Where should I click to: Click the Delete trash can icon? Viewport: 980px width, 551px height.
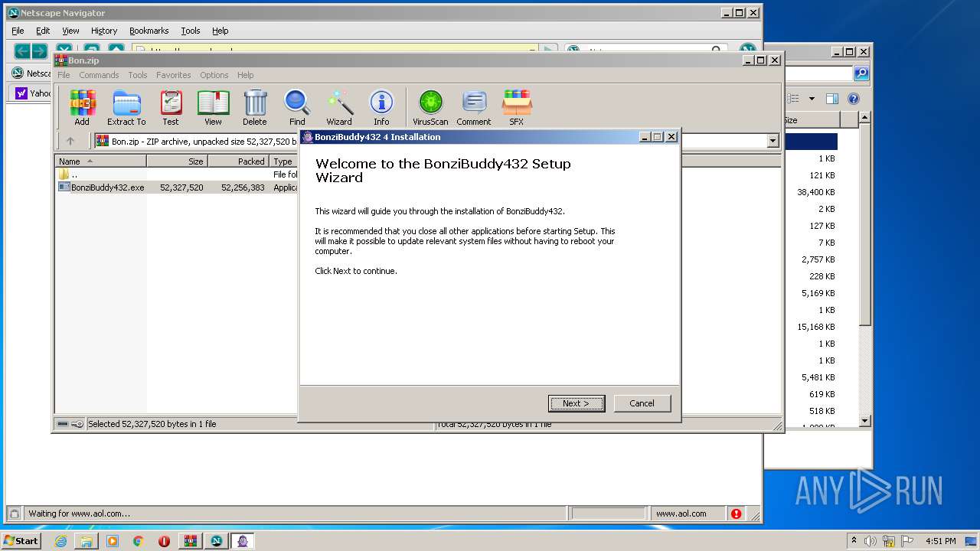pos(255,107)
